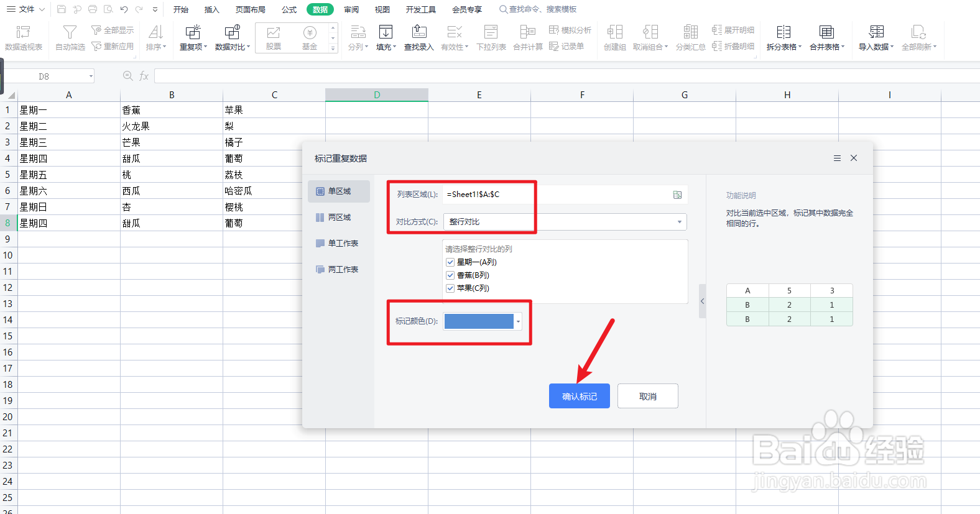
Task: Click the Print icon in quick access toolbar
Action: (x=93, y=9)
